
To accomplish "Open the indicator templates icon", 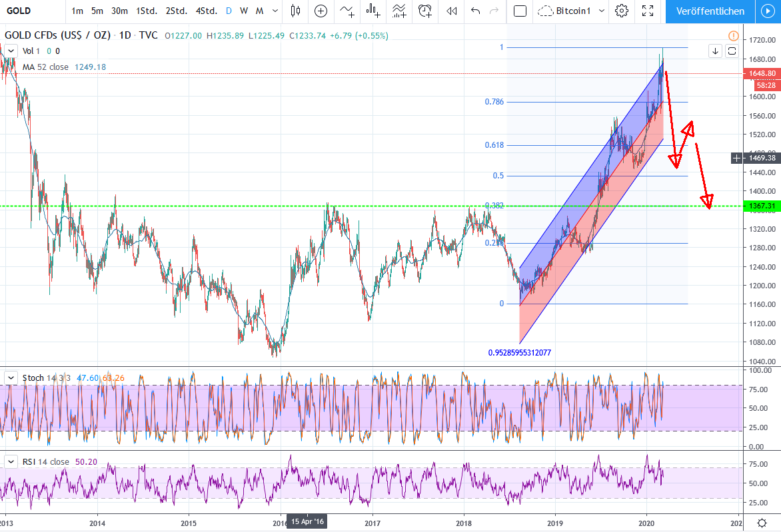I will click(399, 11).
